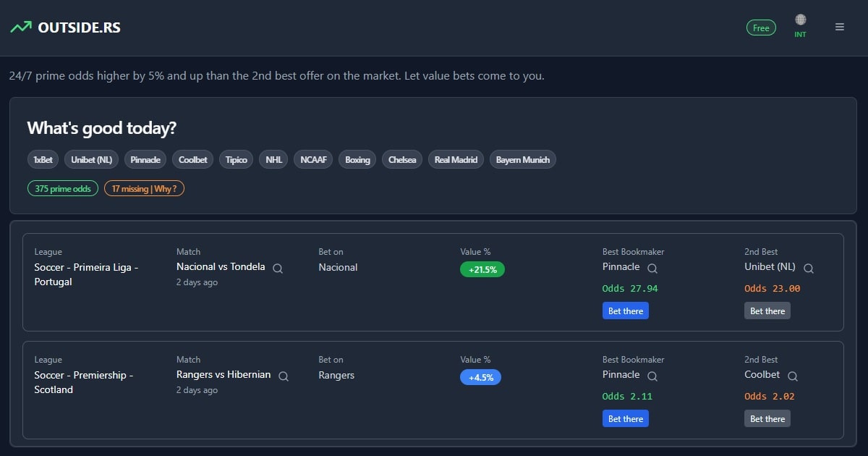Click magnifier beside Pinnacle in Rangers row
Screen dimensions: 868x456
coord(652,376)
